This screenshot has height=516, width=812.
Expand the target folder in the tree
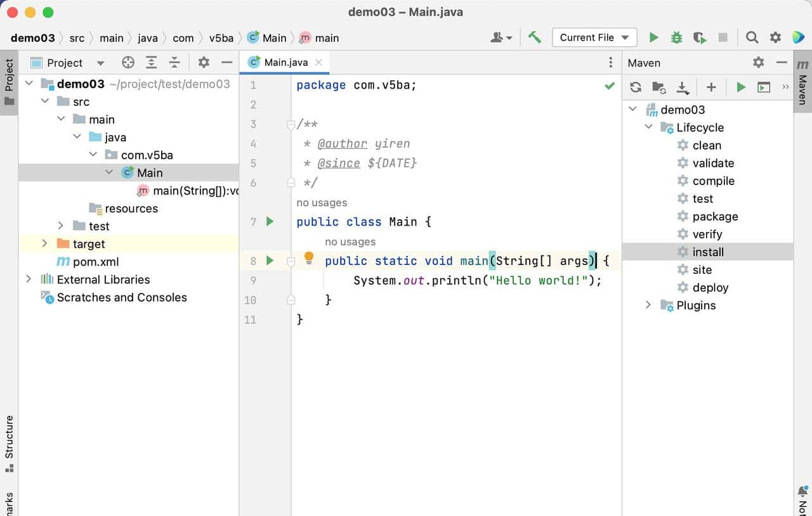[44, 244]
